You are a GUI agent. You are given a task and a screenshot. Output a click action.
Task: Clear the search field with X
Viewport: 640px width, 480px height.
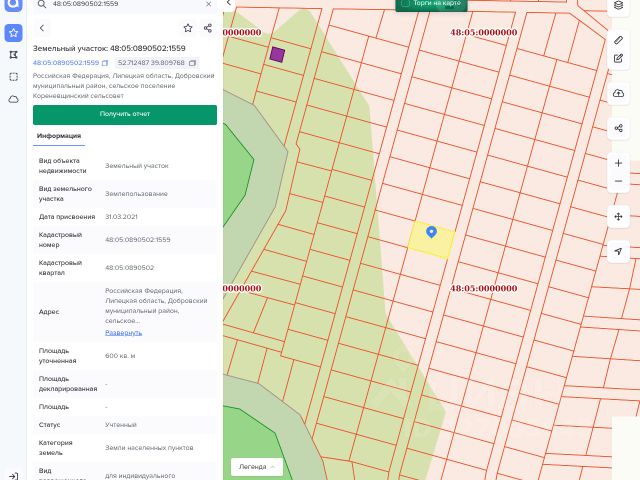coord(209,4)
